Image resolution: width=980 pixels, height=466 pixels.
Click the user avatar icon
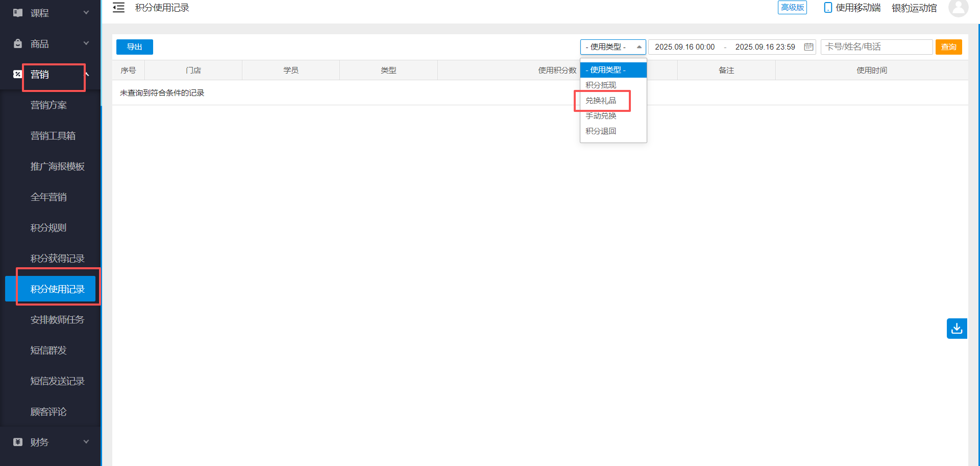[x=958, y=8]
